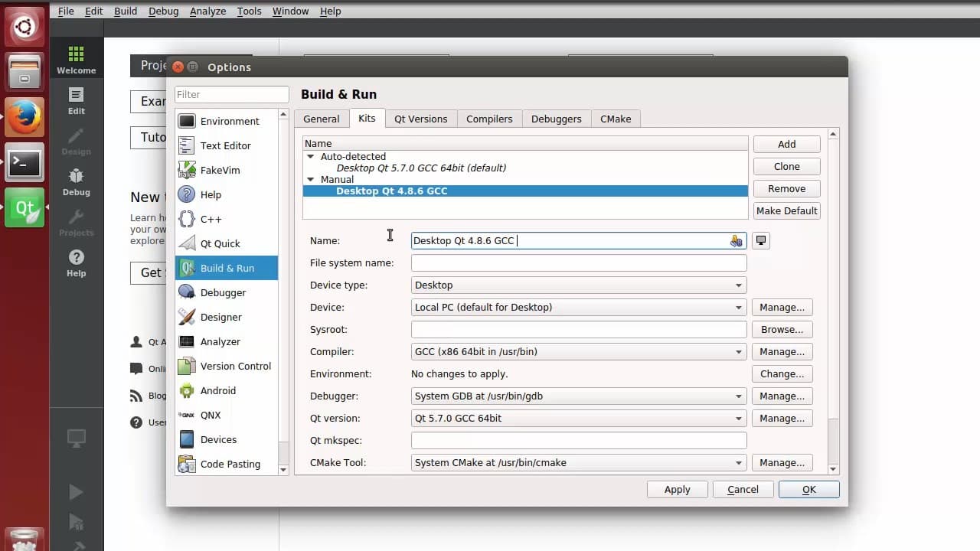This screenshot has width=980, height=551.
Task: Open Ubuntu Dash search button
Action: tap(24, 28)
